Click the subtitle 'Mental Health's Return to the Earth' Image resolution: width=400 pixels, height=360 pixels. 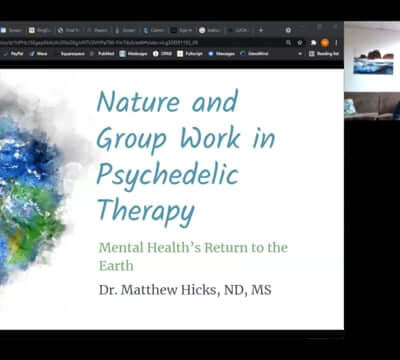(193, 256)
